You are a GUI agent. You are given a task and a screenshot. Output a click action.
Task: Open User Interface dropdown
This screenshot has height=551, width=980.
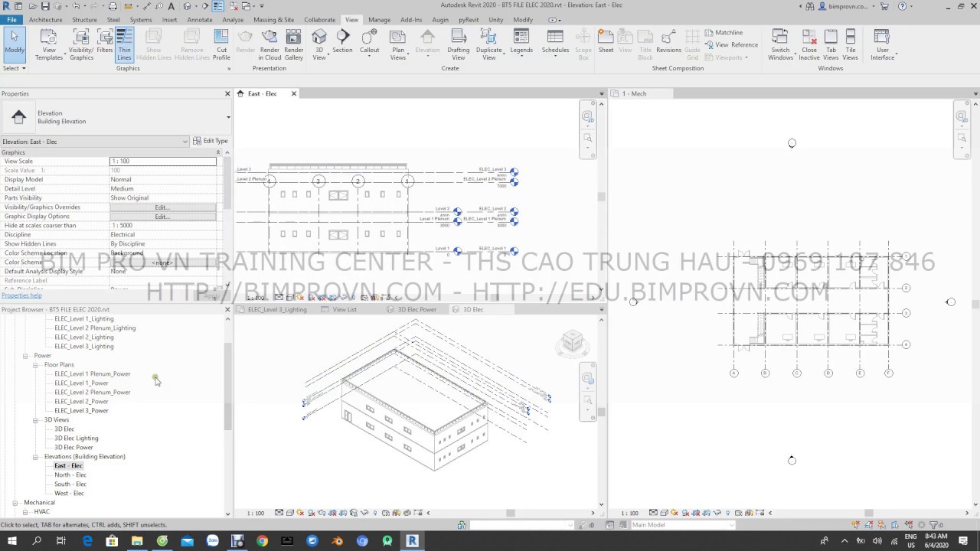(x=882, y=44)
